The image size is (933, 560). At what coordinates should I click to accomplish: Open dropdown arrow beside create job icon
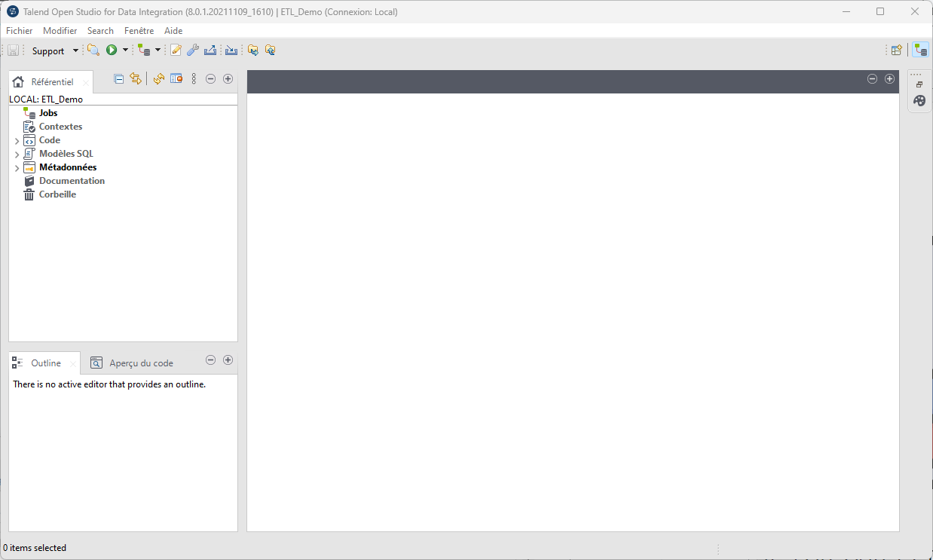coord(158,50)
